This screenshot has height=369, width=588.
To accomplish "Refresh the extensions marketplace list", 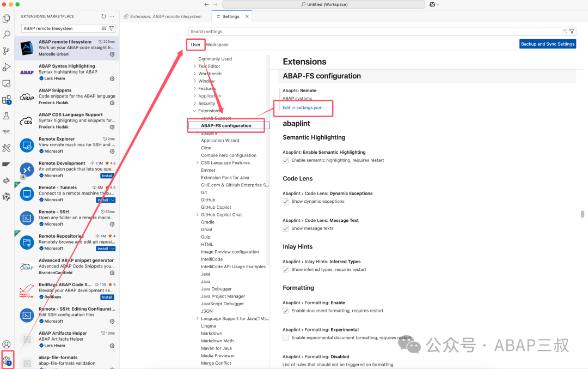I will 103,16.
